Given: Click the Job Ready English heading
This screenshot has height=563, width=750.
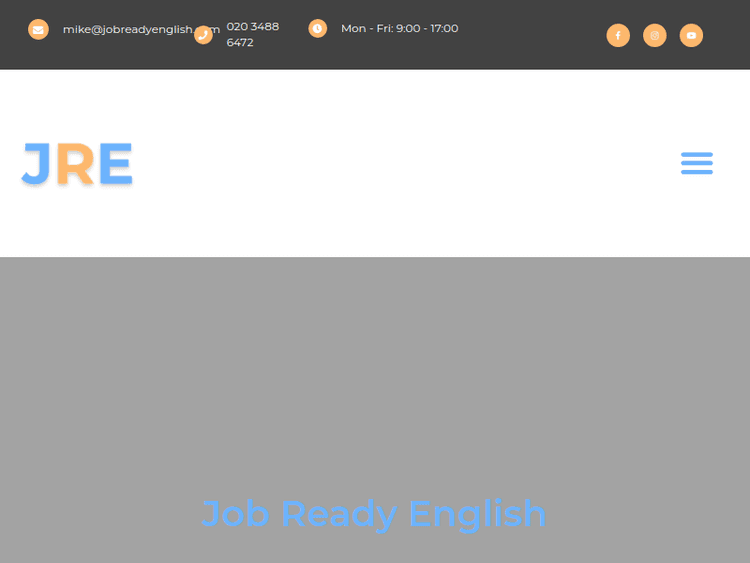Looking at the screenshot, I should pyautogui.click(x=374, y=515).
